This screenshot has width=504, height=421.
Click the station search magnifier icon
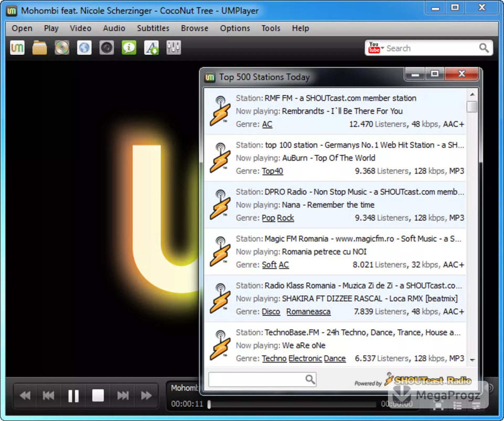click(310, 379)
